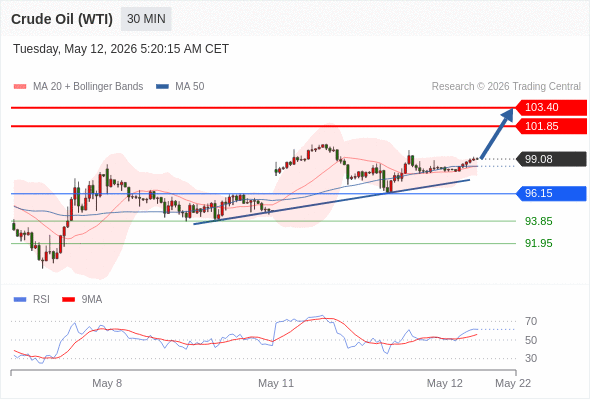
Task: Click the 96.15 pivot price tag
Action: tap(551, 193)
